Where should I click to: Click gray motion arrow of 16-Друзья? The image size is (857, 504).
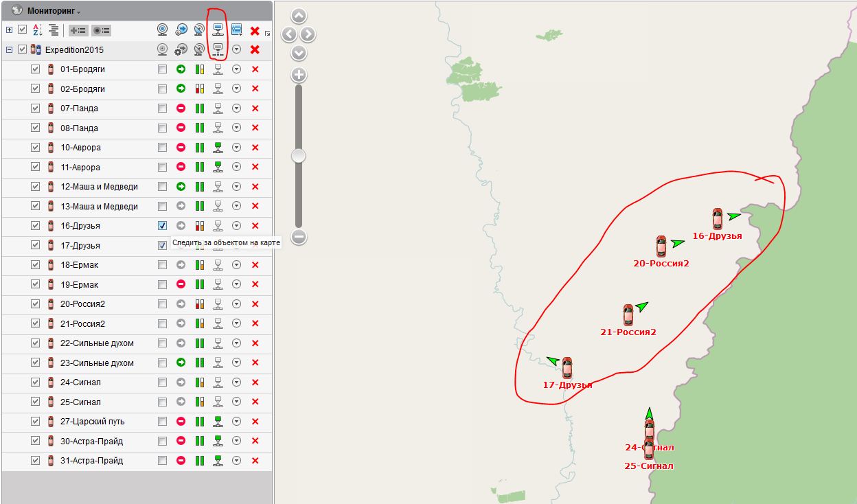pos(181,225)
